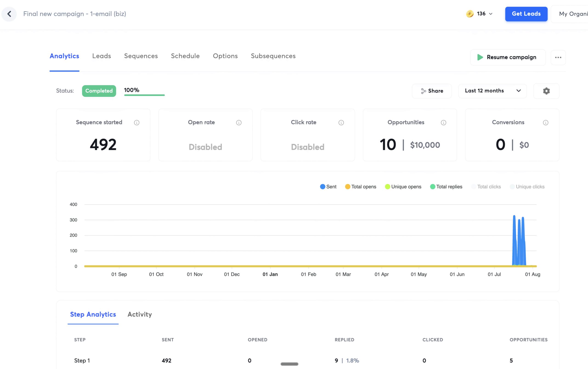Image resolution: width=588 pixels, height=369 pixels.
Task: Click the Share button
Action: click(432, 91)
